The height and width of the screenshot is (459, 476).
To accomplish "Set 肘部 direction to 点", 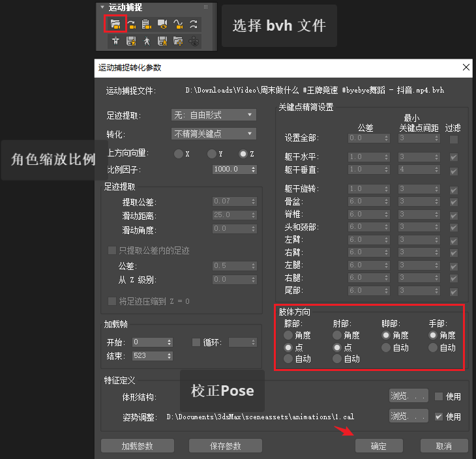I will click(337, 348).
